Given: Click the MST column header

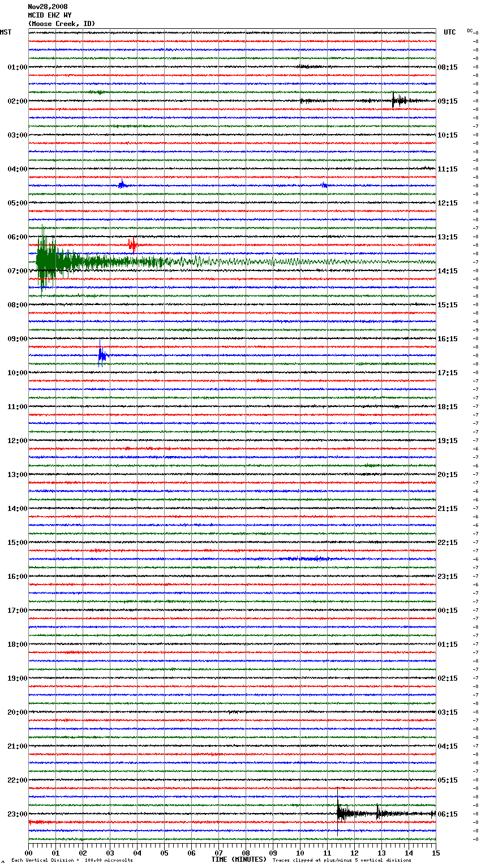Looking at the screenshot, I should (6, 32).
